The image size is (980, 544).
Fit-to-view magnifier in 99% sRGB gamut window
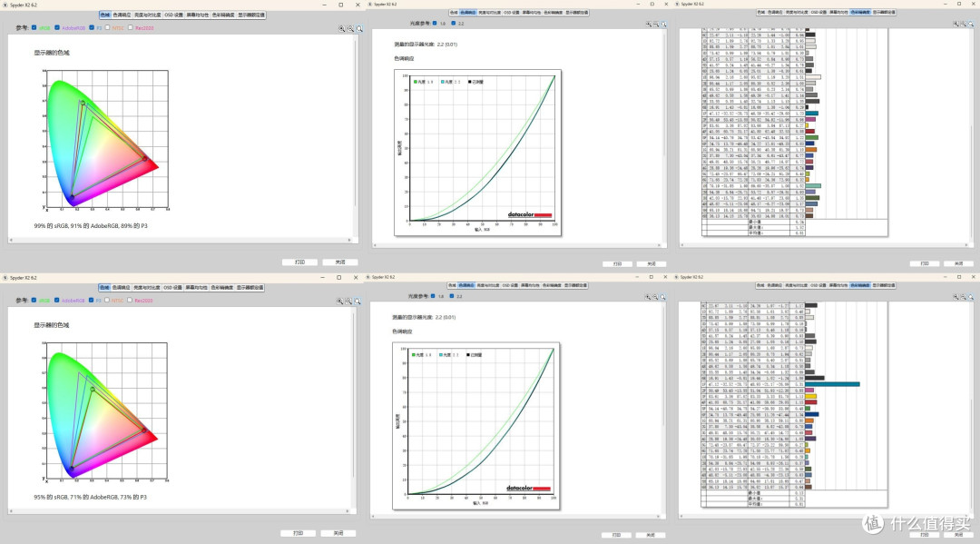[359, 29]
